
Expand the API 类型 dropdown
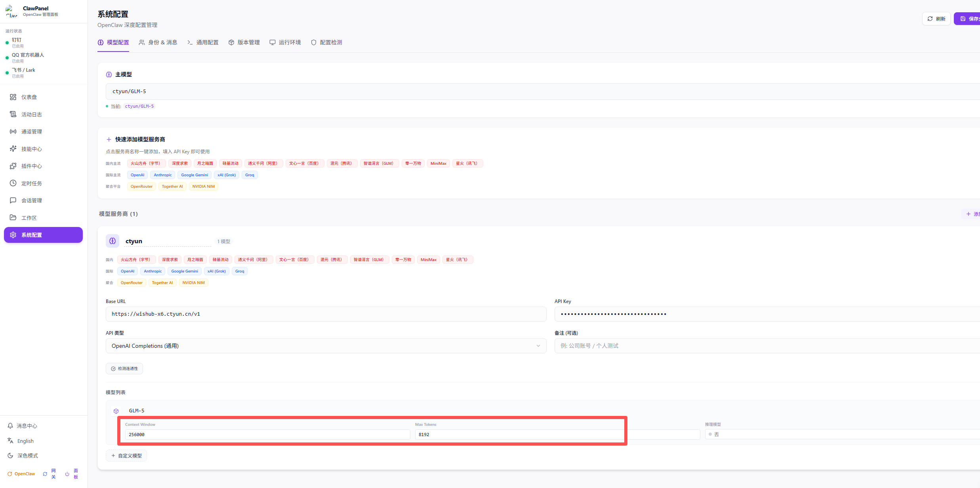(x=326, y=346)
